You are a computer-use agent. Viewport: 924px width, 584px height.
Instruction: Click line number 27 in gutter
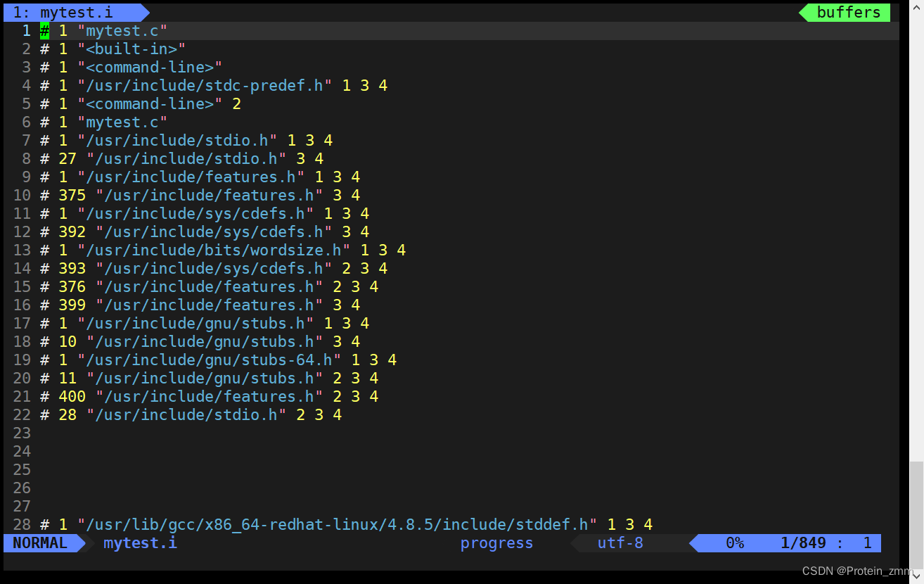(22, 506)
